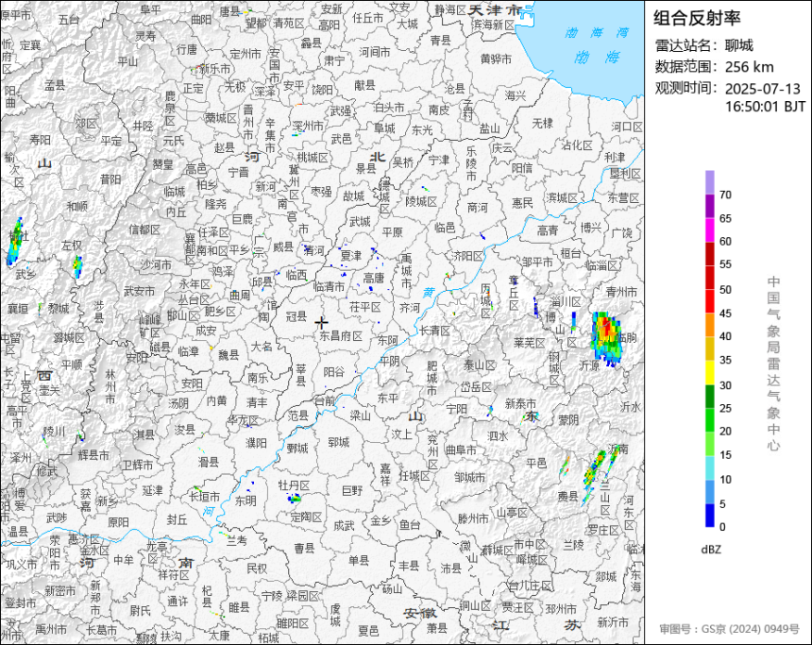Image resolution: width=812 pixels, height=645 pixels.
Task: Click the 濮阳 map label
Action: tap(256, 443)
